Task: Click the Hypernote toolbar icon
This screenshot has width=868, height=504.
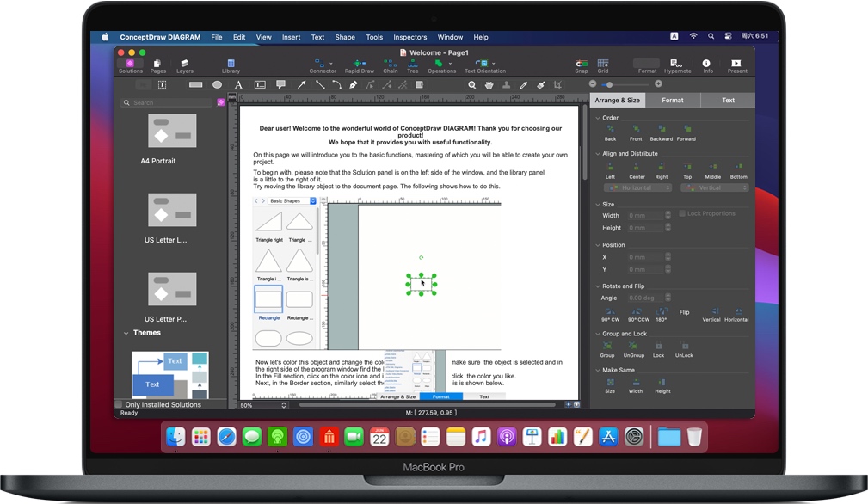Action: click(678, 63)
